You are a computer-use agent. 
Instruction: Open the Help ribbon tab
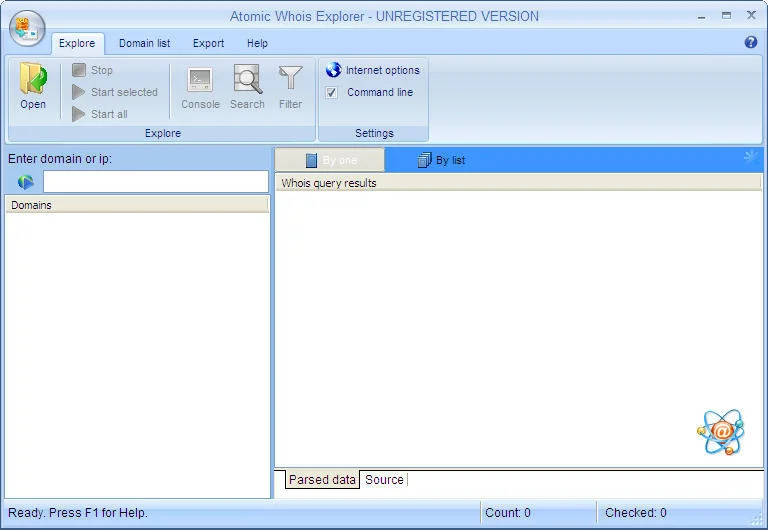point(257,43)
